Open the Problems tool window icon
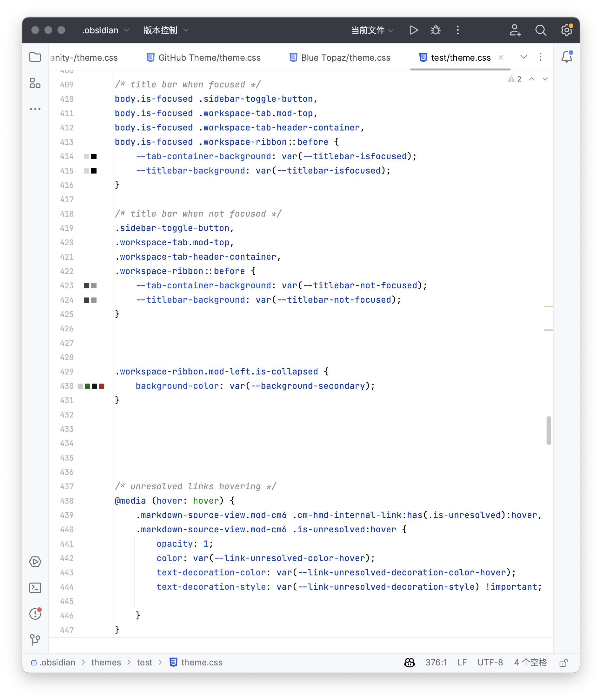This screenshot has width=602, height=700. (x=35, y=614)
